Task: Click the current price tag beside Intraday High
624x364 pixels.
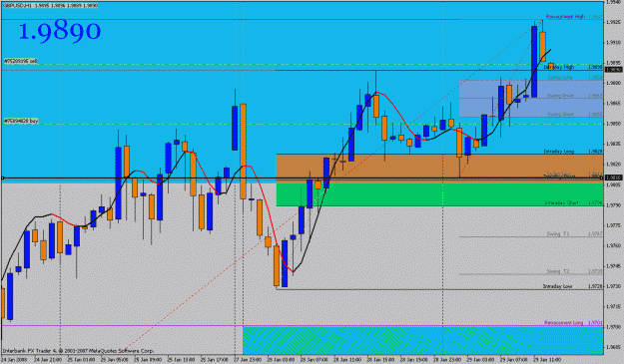Action: coord(613,70)
